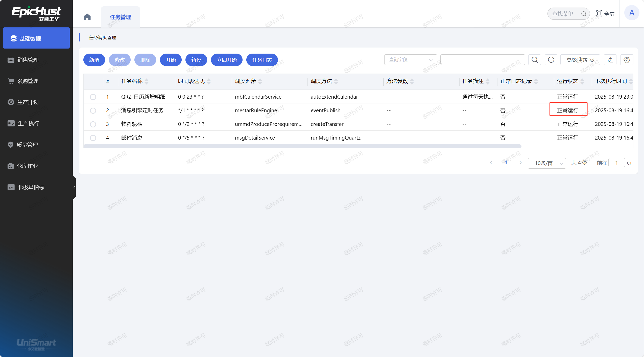Image resolution: width=644 pixels, height=357 pixels.
Task: Click the home icon tab
Action: (x=87, y=17)
